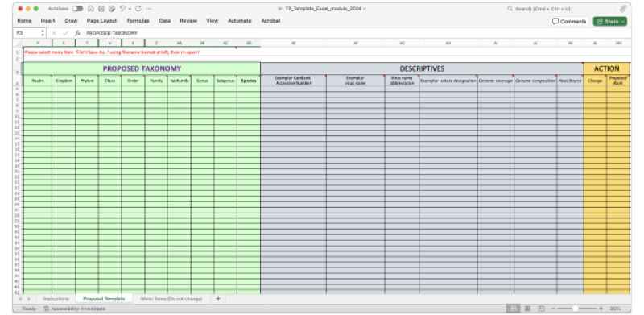The width and height of the screenshot is (644, 315).
Task: Open the Comments pane button
Action: [x=569, y=22]
